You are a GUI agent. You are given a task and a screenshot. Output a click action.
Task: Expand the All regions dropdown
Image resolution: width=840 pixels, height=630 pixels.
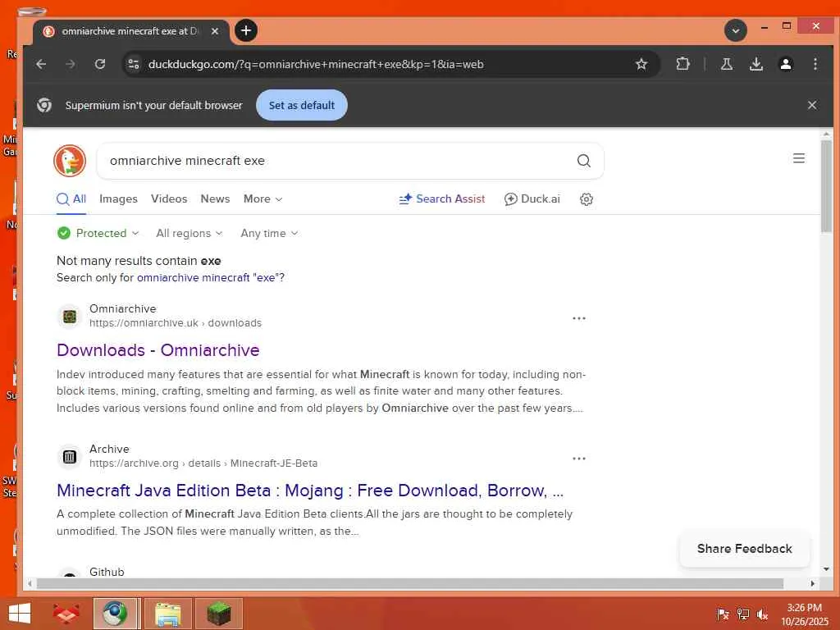click(189, 233)
